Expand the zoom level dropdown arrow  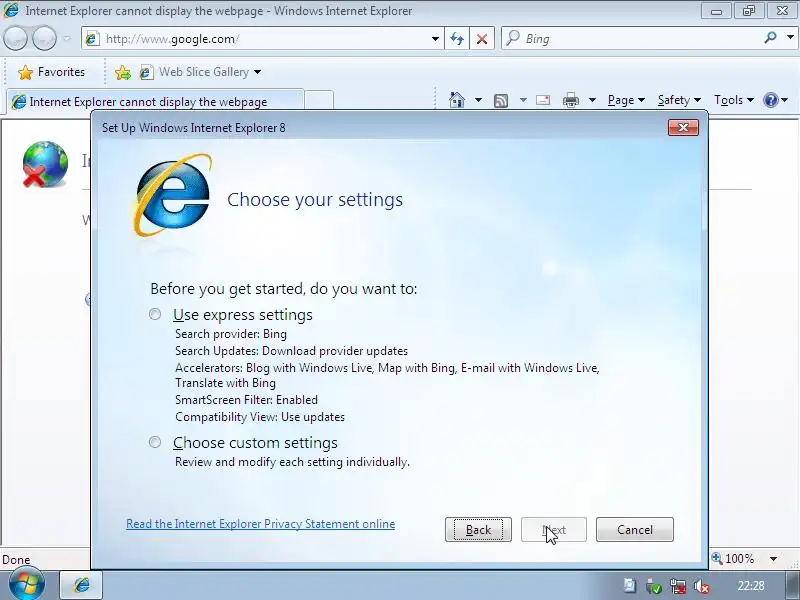point(773,559)
